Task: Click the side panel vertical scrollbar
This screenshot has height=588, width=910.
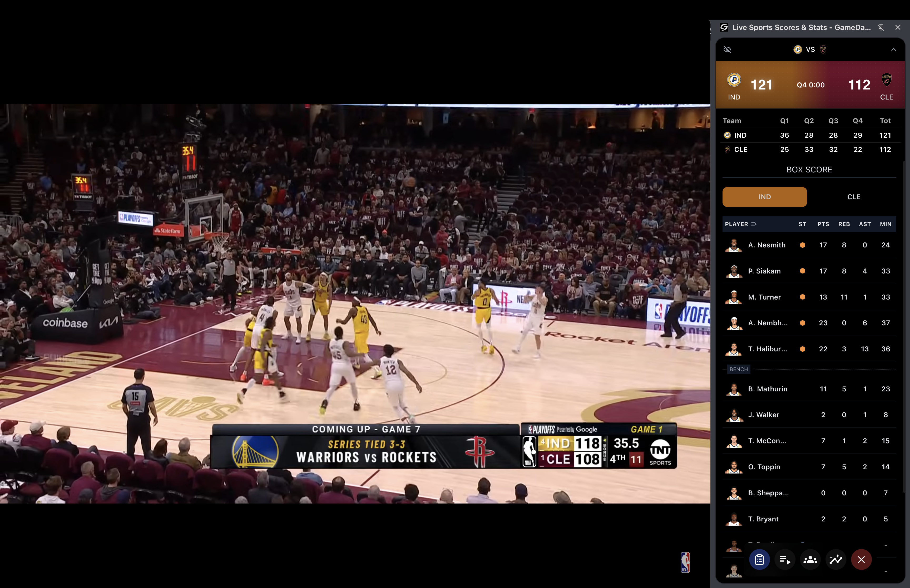Action: click(x=904, y=326)
